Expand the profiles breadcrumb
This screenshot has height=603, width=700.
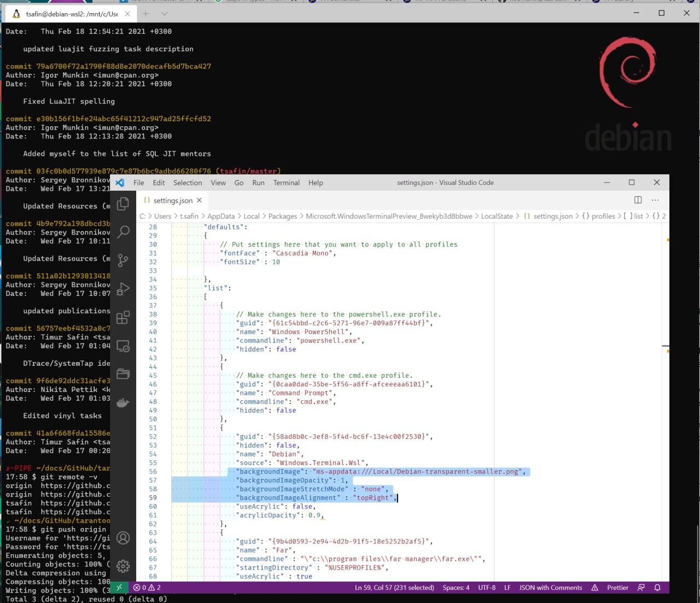coord(598,216)
